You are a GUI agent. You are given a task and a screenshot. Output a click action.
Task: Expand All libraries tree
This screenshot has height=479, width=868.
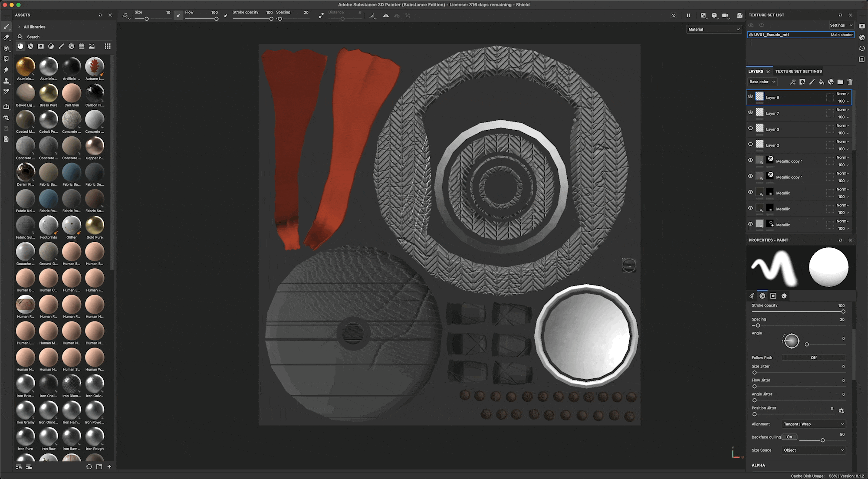click(19, 27)
